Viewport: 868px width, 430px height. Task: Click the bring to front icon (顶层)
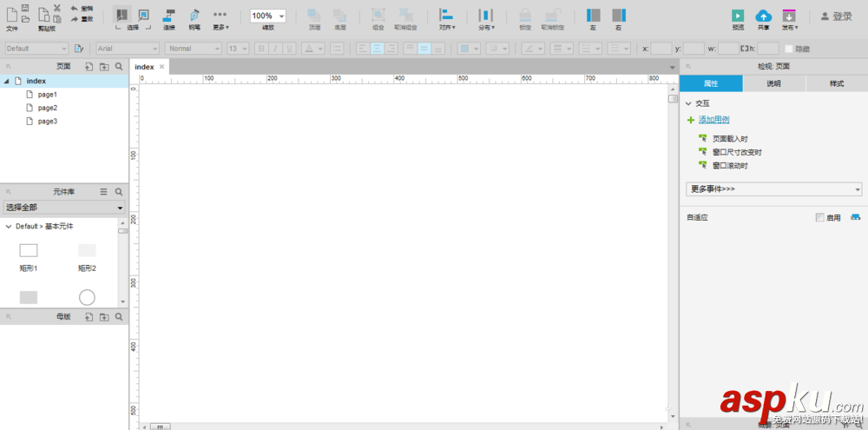click(x=314, y=15)
